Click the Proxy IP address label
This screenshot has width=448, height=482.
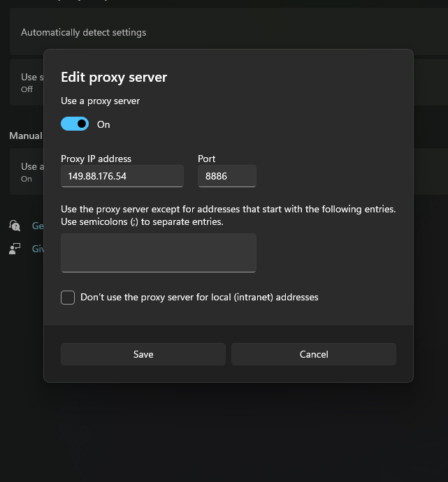pos(96,159)
